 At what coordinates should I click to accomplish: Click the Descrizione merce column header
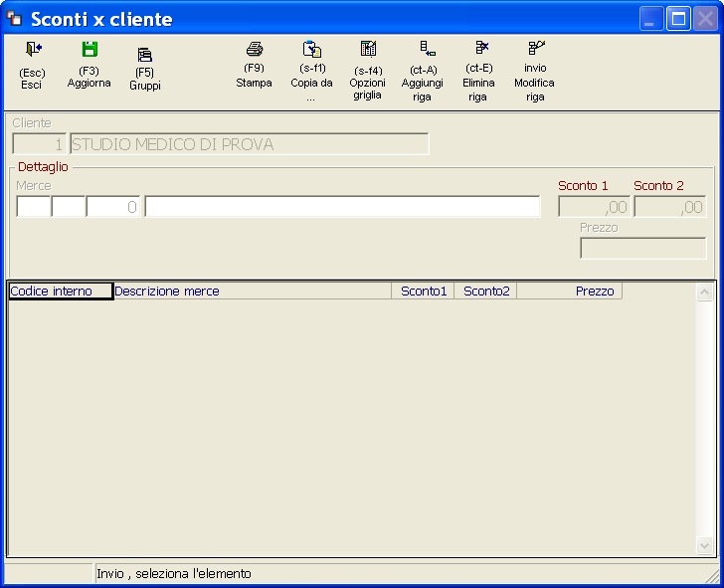(x=253, y=292)
